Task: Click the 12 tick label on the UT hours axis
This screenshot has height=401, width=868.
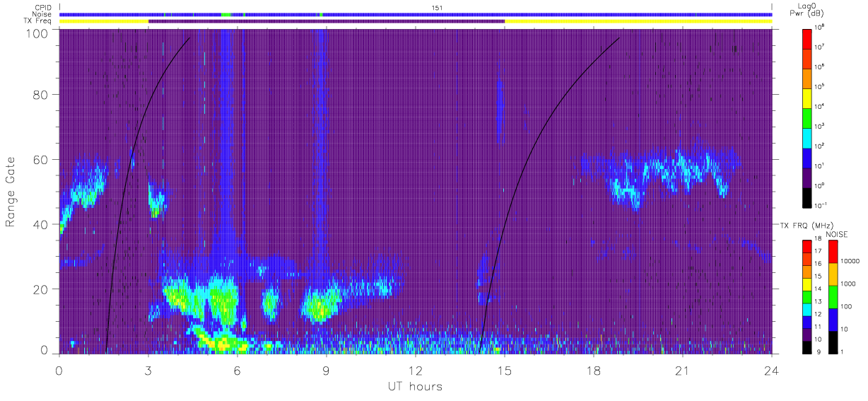Action: pos(416,371)
